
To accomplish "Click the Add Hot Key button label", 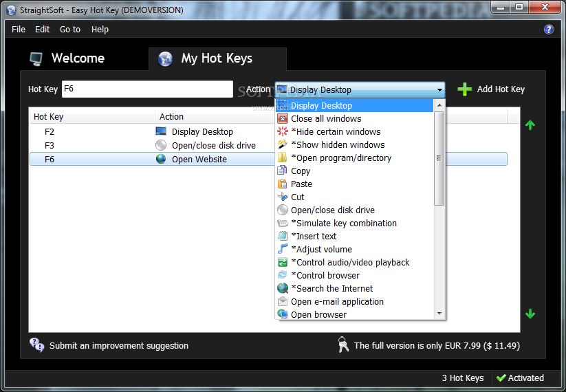I will tap(501, 89).
